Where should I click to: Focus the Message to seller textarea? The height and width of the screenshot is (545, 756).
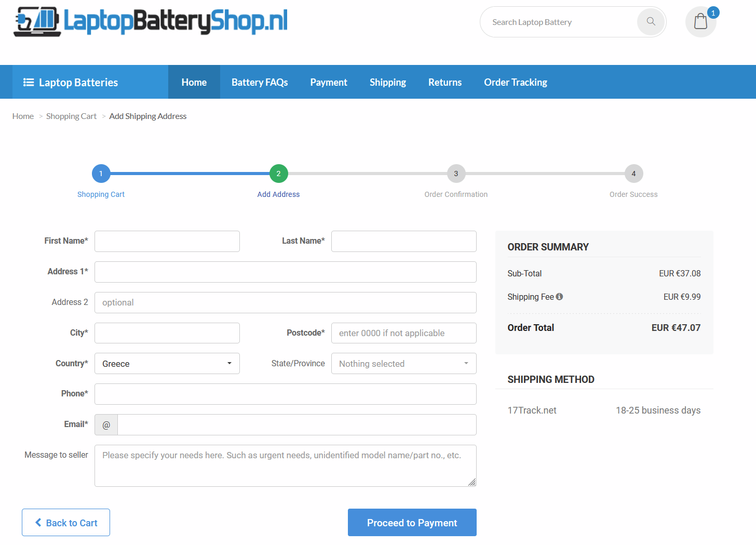click(x=286, y=466)
